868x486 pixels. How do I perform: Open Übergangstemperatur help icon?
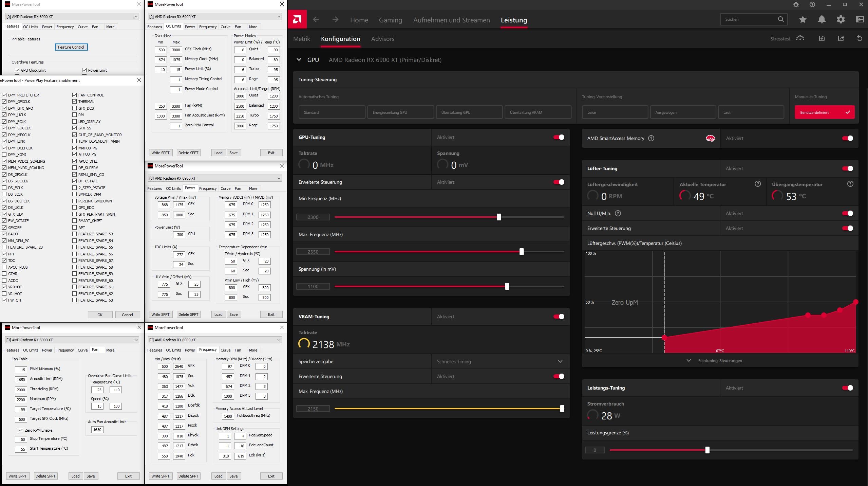[x=850, y=184]
